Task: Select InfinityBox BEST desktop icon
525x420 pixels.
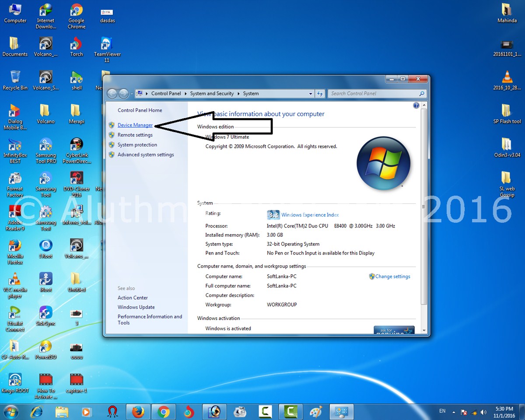Action: pos(15,151)
